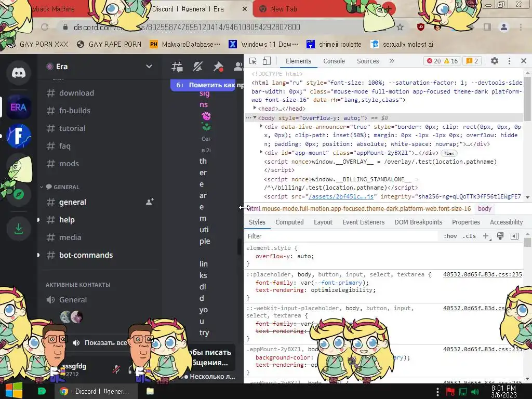
Task: Select the blue F server icon
Action: 19,136
